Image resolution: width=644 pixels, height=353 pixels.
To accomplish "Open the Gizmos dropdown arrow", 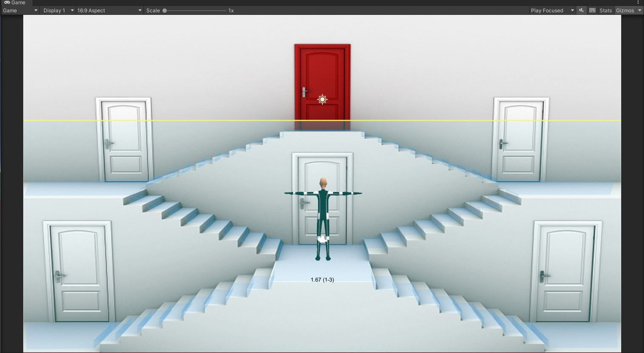I will [x=640, y=10].
